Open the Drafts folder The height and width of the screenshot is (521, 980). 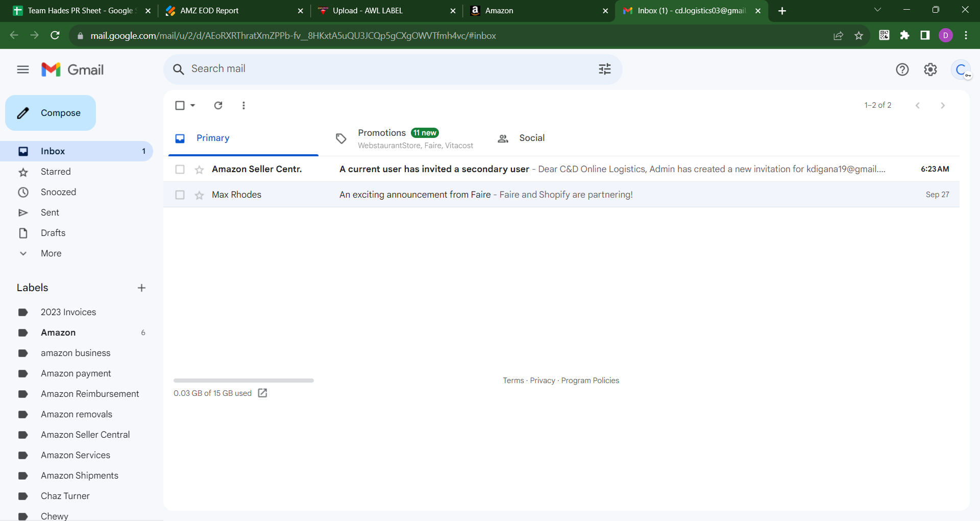tap(77, 233)
